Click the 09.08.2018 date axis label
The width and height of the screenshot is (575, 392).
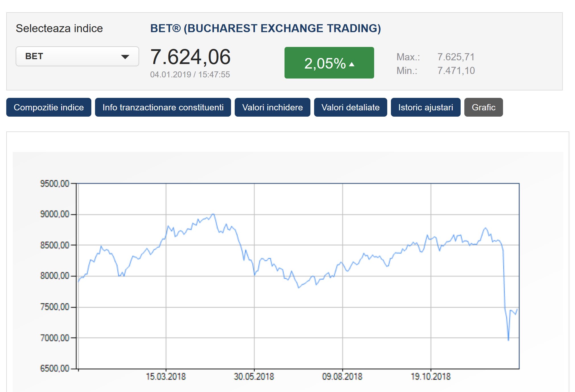click(342, 377)
